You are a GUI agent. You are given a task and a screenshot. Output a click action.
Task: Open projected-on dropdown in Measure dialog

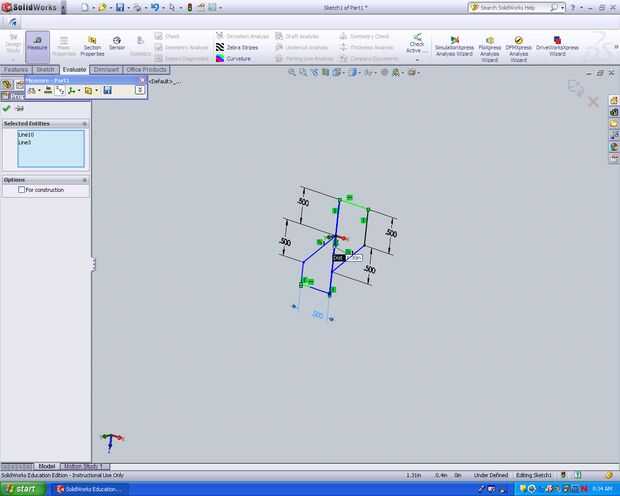tap(96, 91)
